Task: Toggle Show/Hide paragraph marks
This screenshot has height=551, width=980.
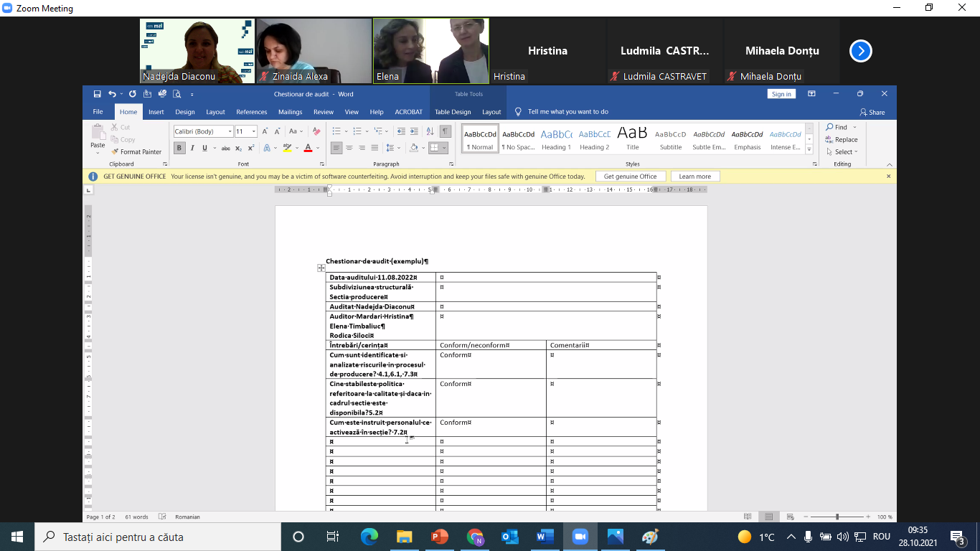Action: (x=446, y=131)
